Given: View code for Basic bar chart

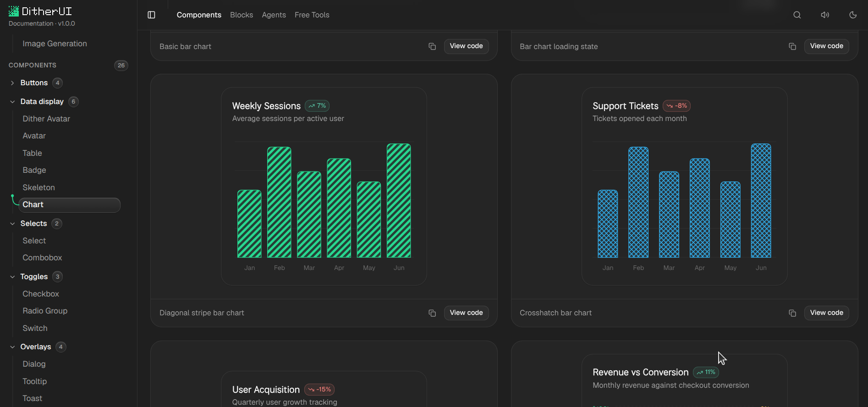Looking at the screenshot, I should [x=466, y=46].
